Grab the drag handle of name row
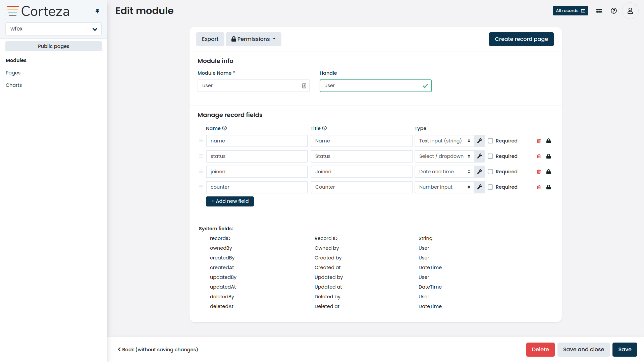Screen dimensions: 644x362 (x=201, y=140)
